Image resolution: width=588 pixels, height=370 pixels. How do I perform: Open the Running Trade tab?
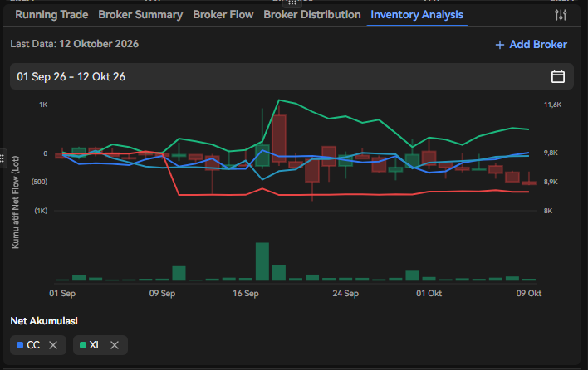[x=51, y=15]
